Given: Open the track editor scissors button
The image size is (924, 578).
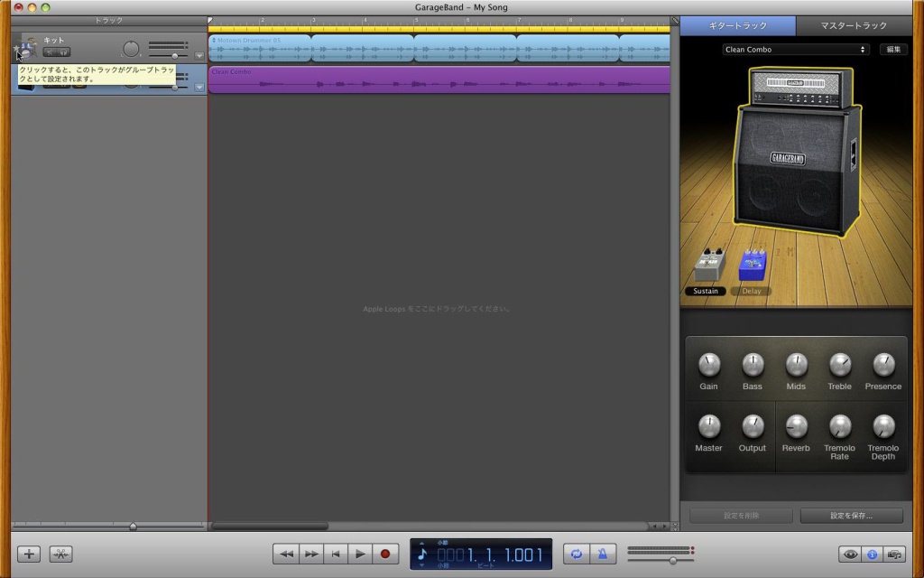Looking at the screenshot, I should pyautogui.click(x=60, y=554).
